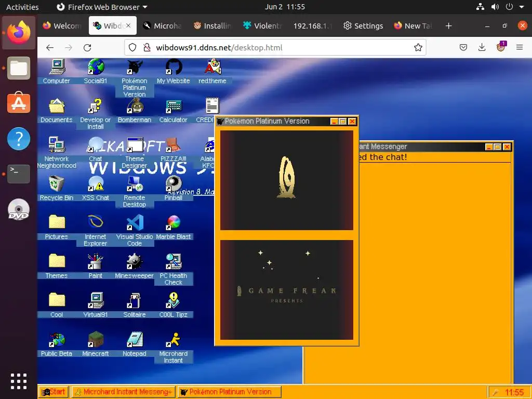Open Files from the Ubuntu dock
The image size is (532, 399).
pyautogui.click(x=19, y=68)
